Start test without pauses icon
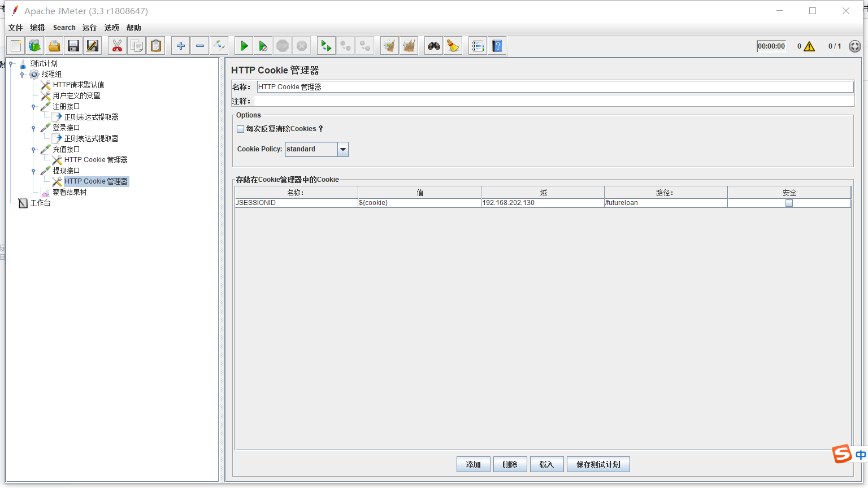 (x=263, y=46)
